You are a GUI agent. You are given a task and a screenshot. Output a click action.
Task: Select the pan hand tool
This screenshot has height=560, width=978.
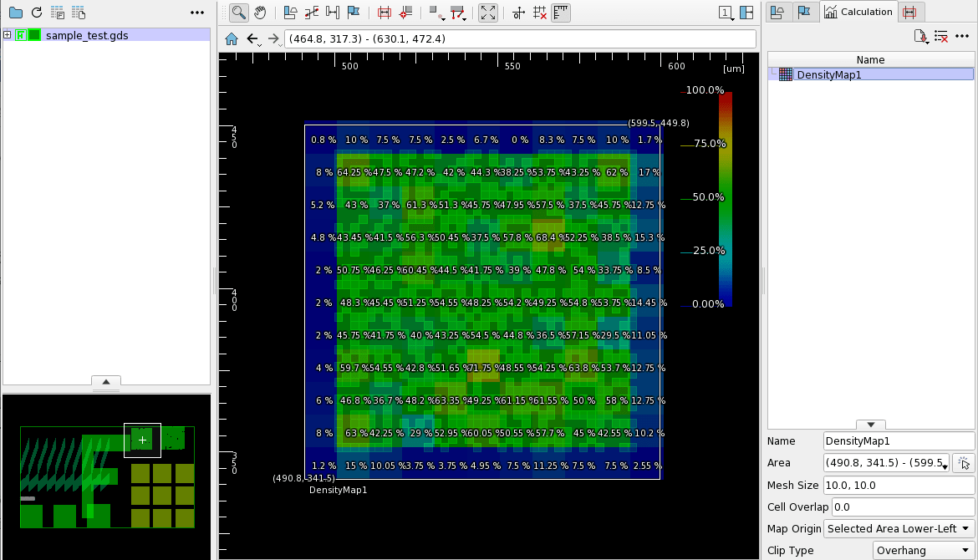(x=260, y=13)
